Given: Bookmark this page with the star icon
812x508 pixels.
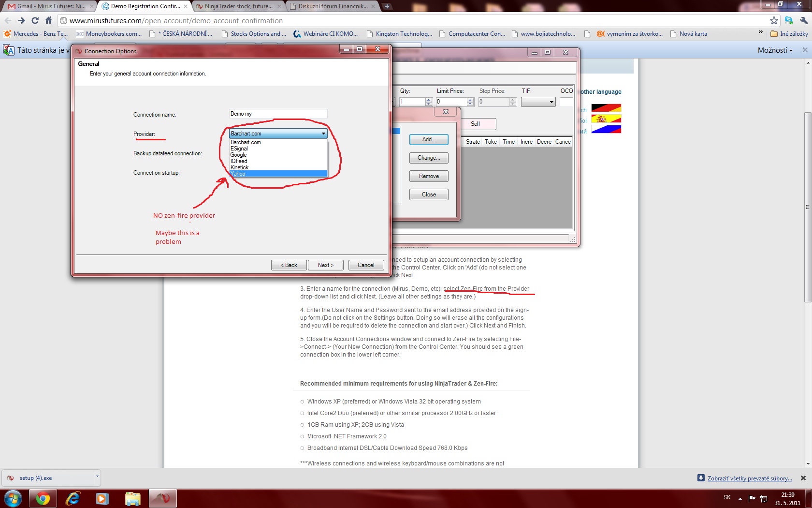Looking at the screenshot, I should click(774, 20).
